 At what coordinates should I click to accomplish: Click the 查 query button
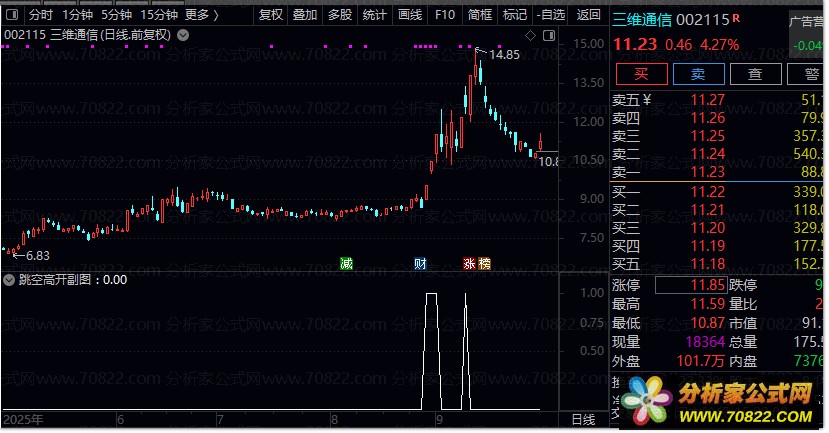(756, 74)
